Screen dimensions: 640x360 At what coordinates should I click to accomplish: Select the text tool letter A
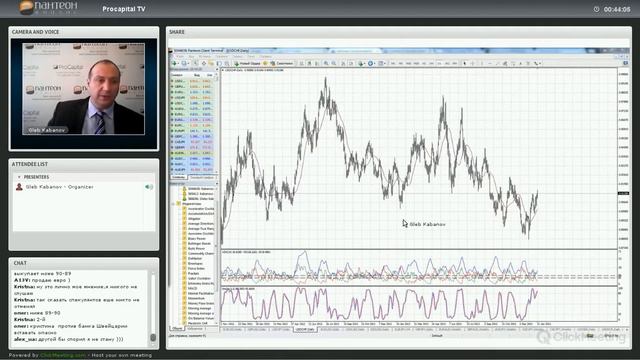(x=521, y=63)
